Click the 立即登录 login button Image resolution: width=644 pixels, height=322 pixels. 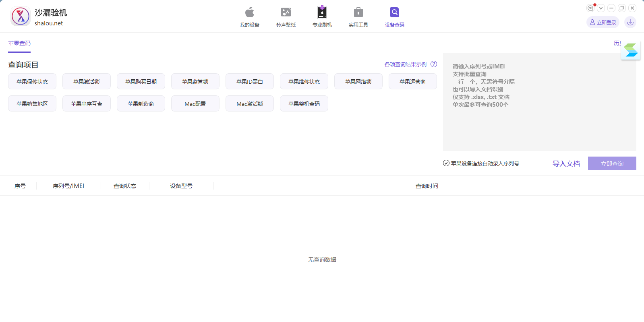603,22
